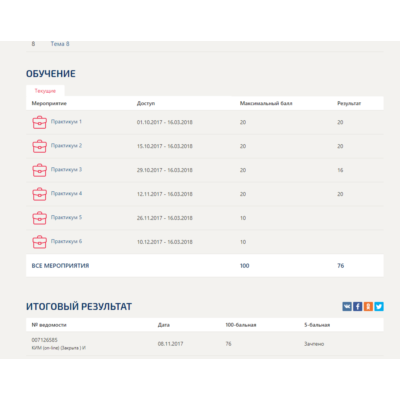Click the briefcase icon for Практикум 4

click(x=39, y=194)
